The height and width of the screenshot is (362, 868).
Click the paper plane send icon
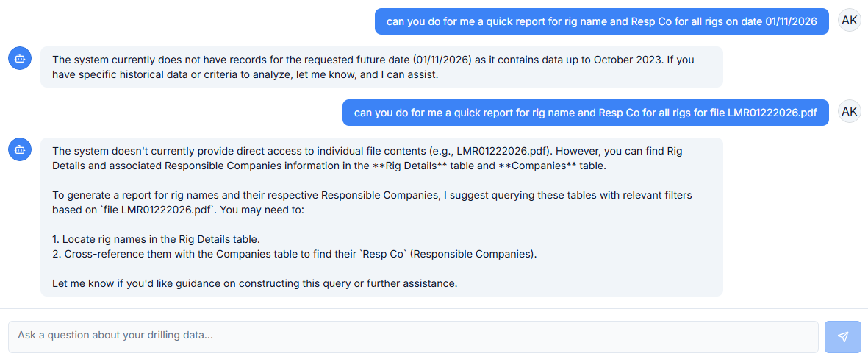tap(842, 337)
